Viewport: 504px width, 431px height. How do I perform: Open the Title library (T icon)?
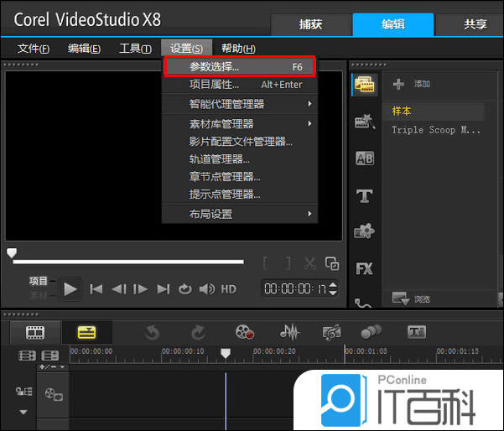(x=364, y=195)
